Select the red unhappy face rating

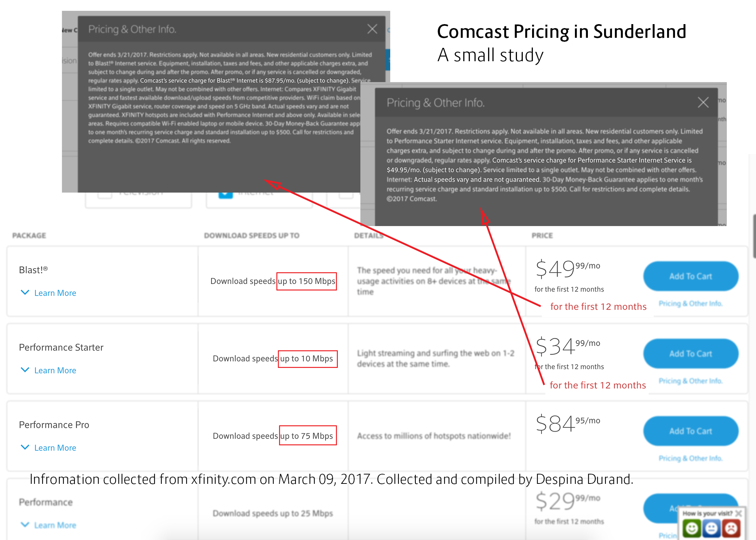coord(731,528)
